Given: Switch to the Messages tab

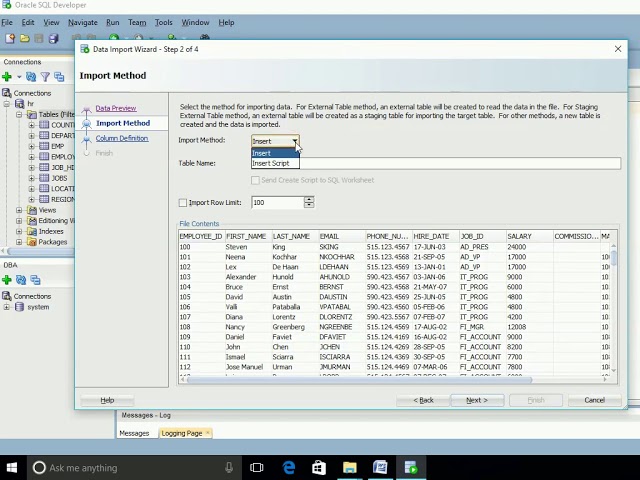Looking at the screenshot, I should click(x=134, y=433).
